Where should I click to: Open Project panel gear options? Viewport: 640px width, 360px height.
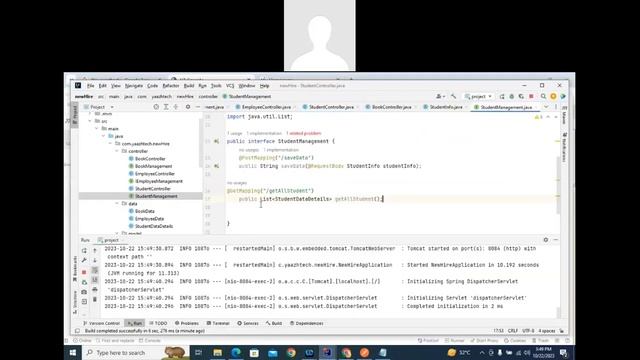pos(188,107)
